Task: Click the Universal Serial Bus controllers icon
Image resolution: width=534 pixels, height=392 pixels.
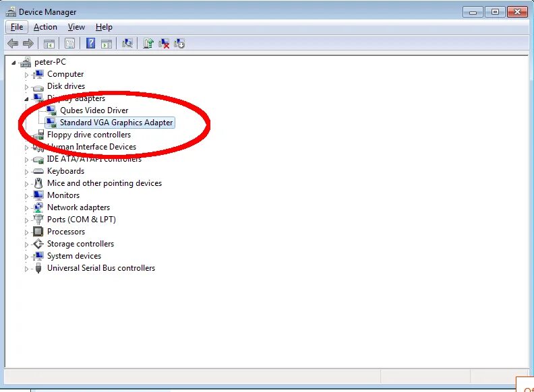Action: coord(38,268)
